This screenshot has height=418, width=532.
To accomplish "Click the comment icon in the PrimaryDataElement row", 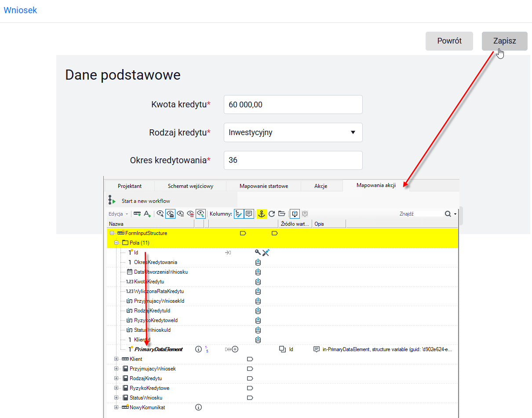I will pyautogui.click(x=316, y=349).
